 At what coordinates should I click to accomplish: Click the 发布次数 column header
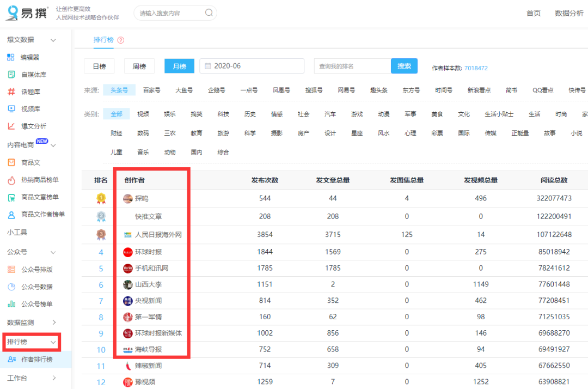265,180
